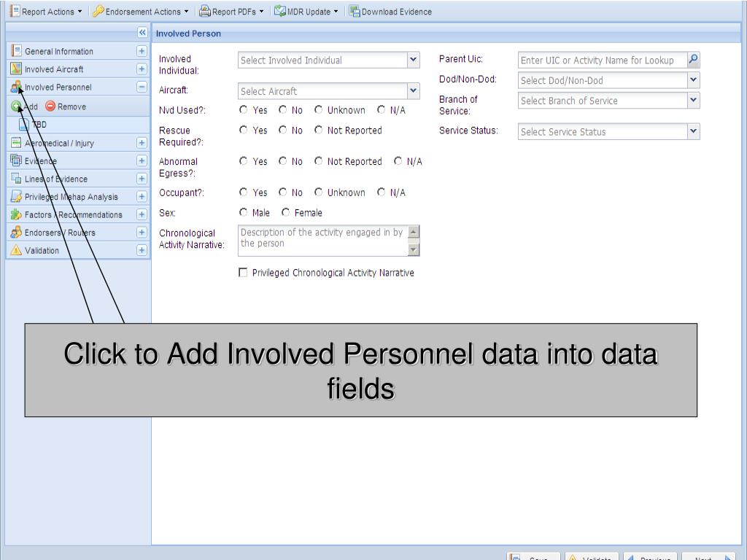Image resolution: width=747 pixels, height=560 pixels.
Task: Expand the General Information section plus
Action: point(142,51)
